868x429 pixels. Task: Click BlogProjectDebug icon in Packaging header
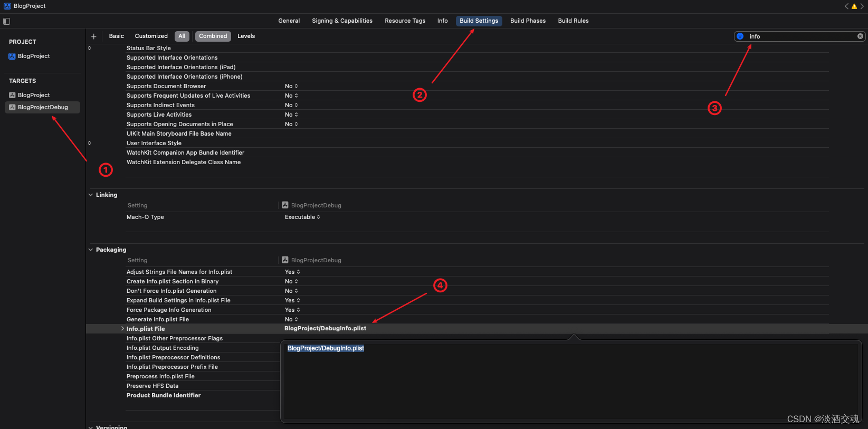(x=285, y=260)
